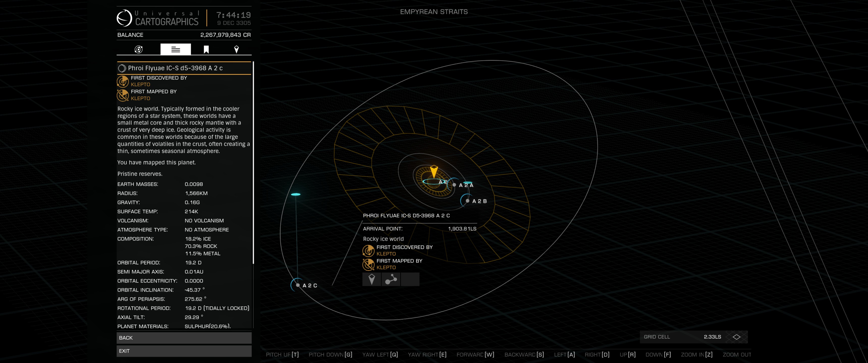Click the details panel scrollbar

click(253, 163)
